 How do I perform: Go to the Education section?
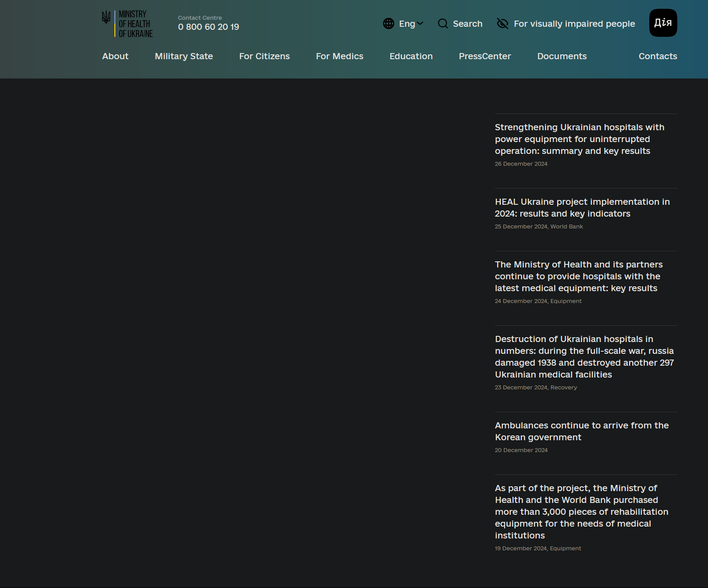coord(411,56)
